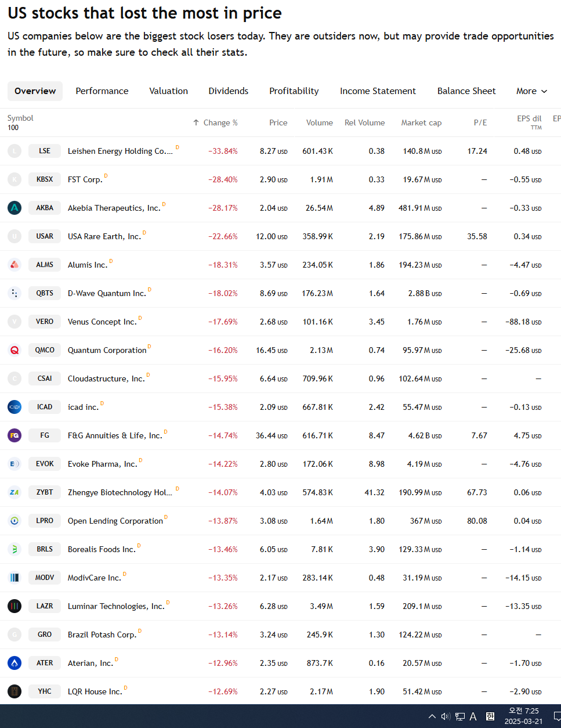This screenshot has width=561, height=728.
Task: Open the volume icon in system tray
Action: point(446,716)
